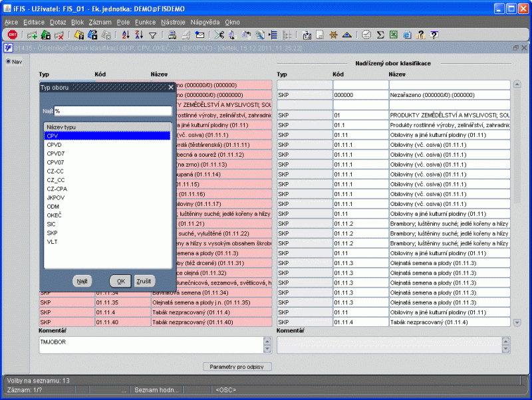Image resolution: width=532 pixels, height=400 pixels.
Task: Click the print preview pages icon
Action: click(x=186, y=35)
